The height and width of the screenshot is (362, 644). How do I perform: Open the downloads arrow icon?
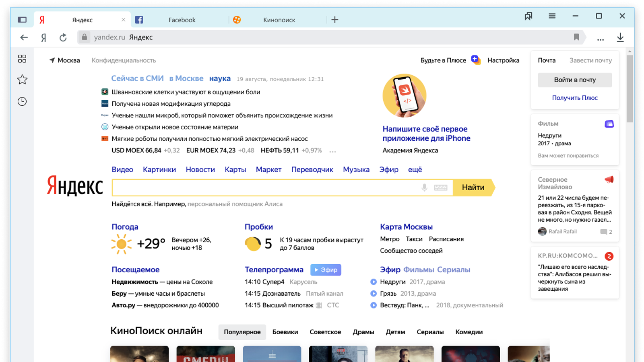(620, 37)
